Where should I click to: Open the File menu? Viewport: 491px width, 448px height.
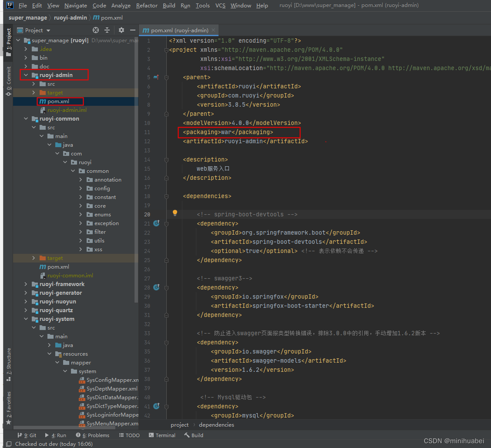click(x=23, y=5)
